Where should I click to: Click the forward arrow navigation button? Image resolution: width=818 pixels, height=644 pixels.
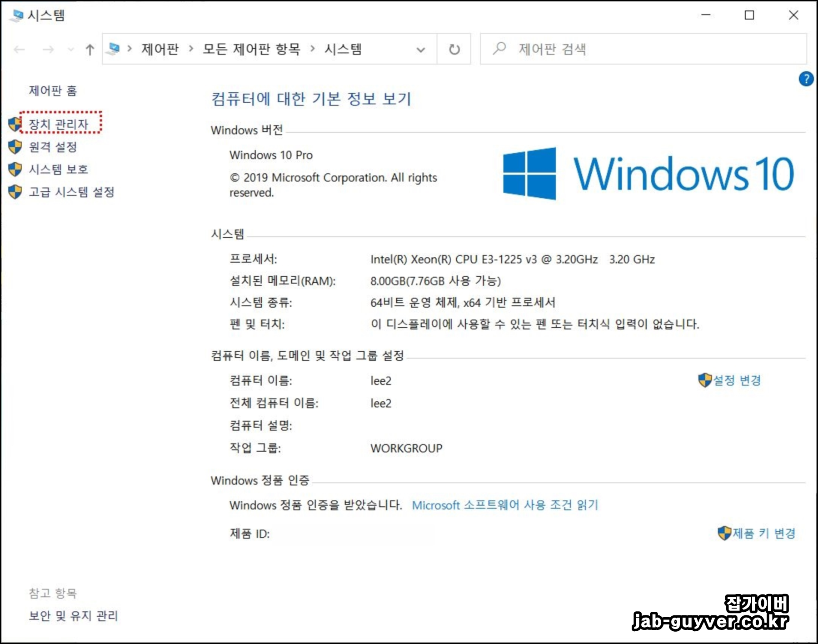tap(48, 49)
